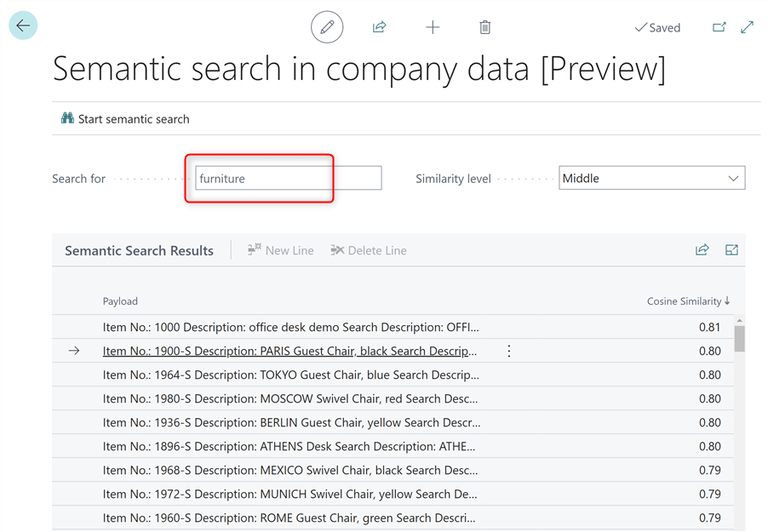Click Delete Line in results toolbar
768x532 pixels.
pos(369,250)
